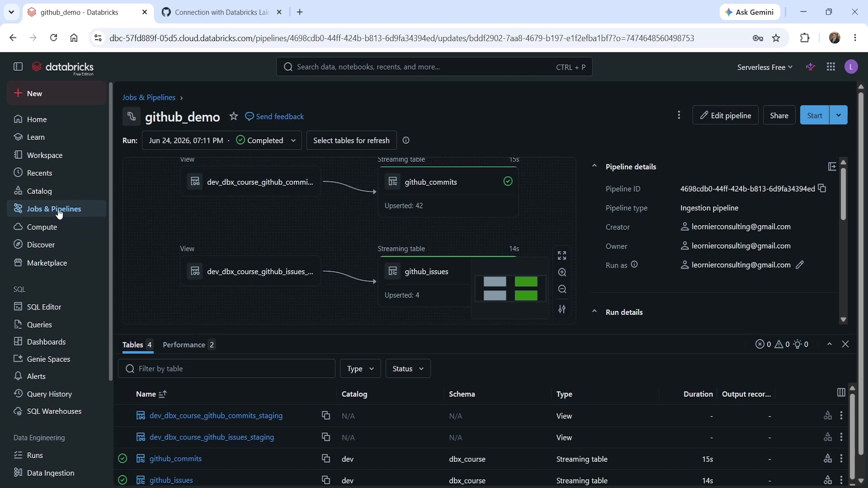
Task: Click the Filter by table field
Action: 226,369
